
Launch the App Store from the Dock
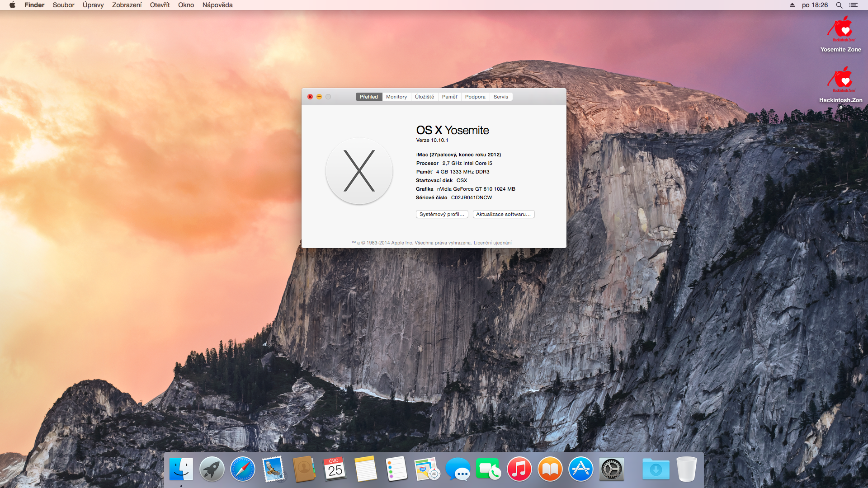[x=580, y=469]
